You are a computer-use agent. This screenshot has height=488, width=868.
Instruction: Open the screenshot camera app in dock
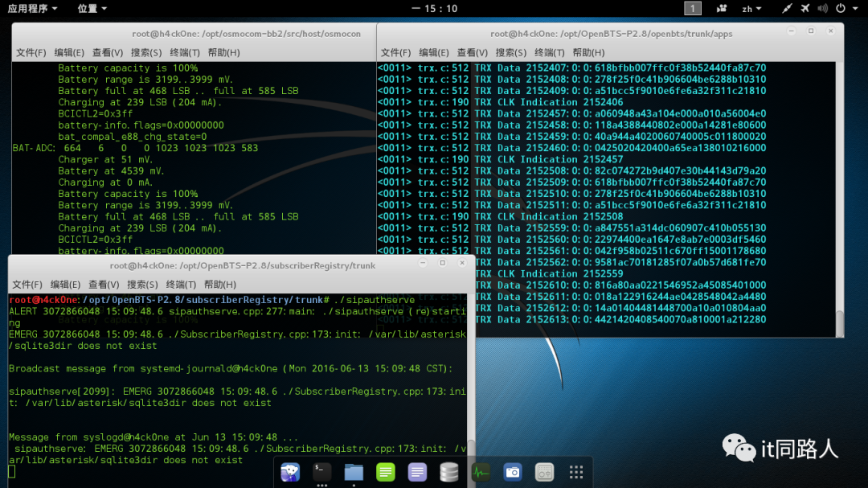point(513,472)
